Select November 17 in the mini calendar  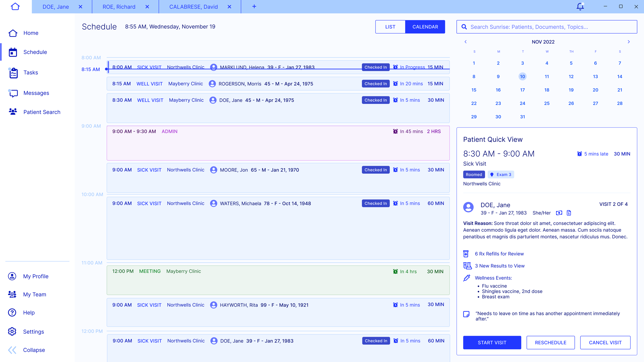pos(522,90)
